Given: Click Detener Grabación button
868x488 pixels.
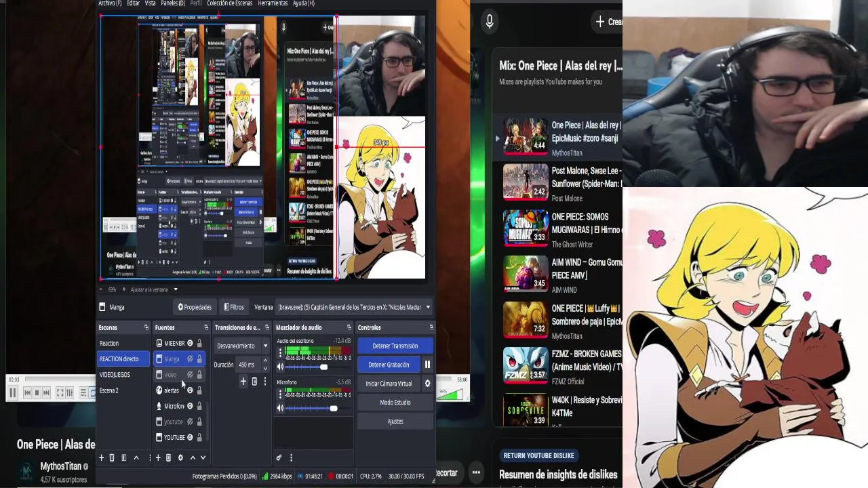Looking at the screenshot, I should tap(389, 365).
